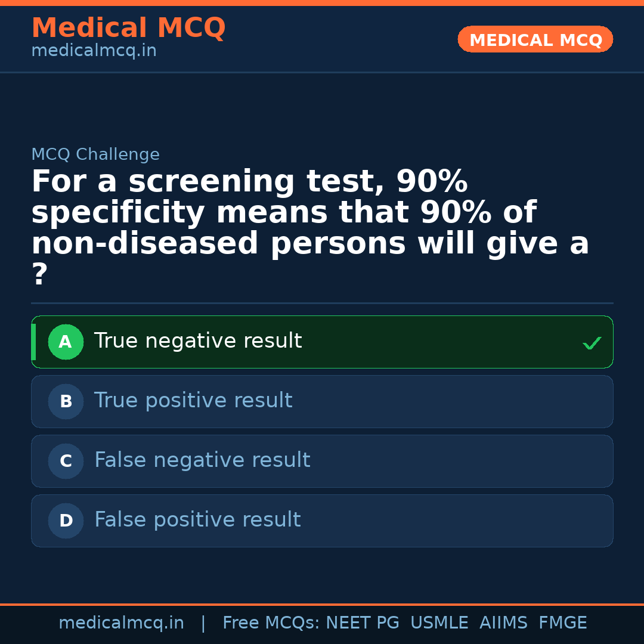The image size is (644, 644).
Task: Select answer 'False positive result'
Action: (197, 519)
